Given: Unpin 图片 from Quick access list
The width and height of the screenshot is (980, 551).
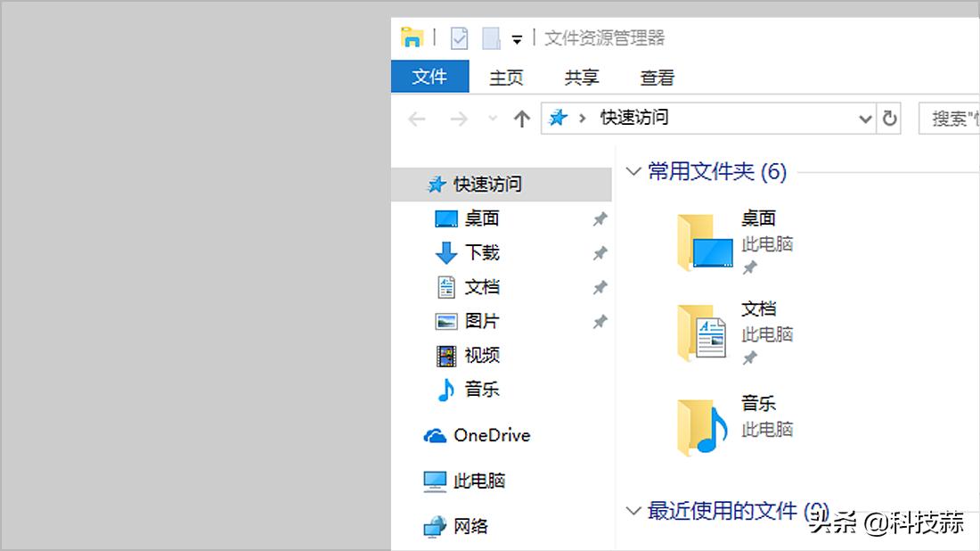Looking at the screenshot, I should [x=600, y=322].
